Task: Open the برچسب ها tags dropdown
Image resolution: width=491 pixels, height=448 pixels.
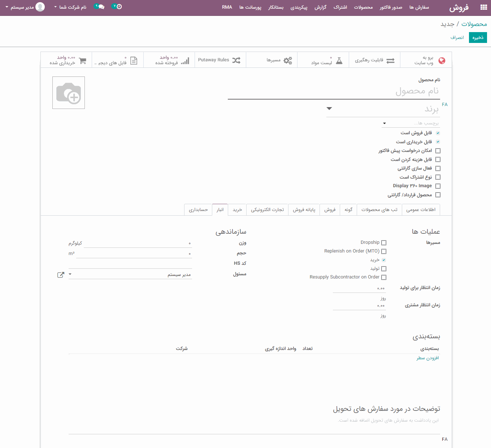Action: tap(384, 123)
